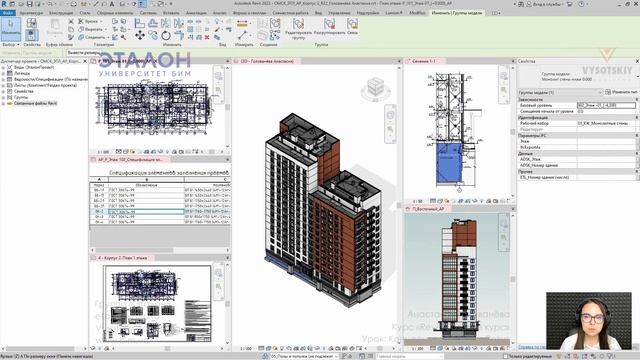Open the Файл tab

[8, 13]
